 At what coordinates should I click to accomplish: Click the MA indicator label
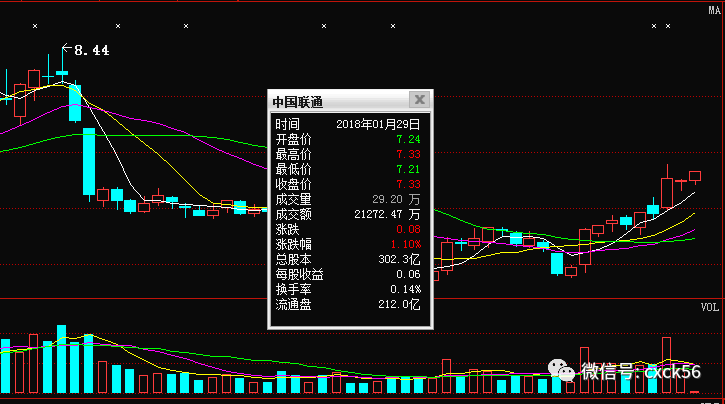pos(714,10)
